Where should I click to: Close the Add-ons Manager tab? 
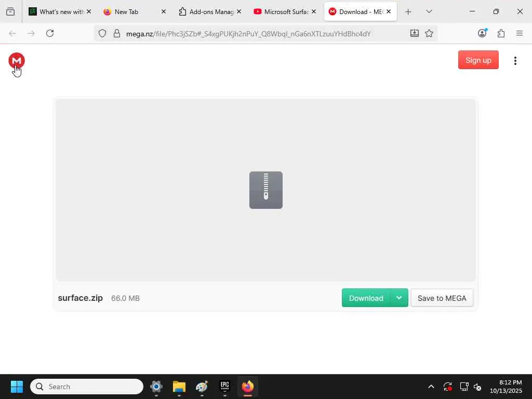[x=239, y=11]
